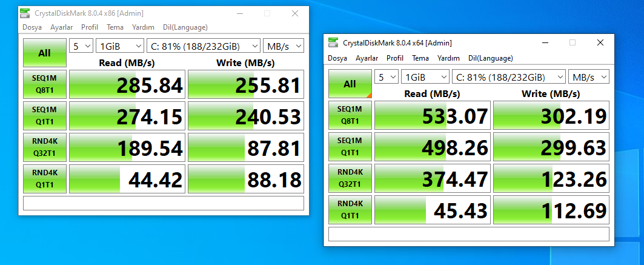Click the comment text field in x64 window

469,234
